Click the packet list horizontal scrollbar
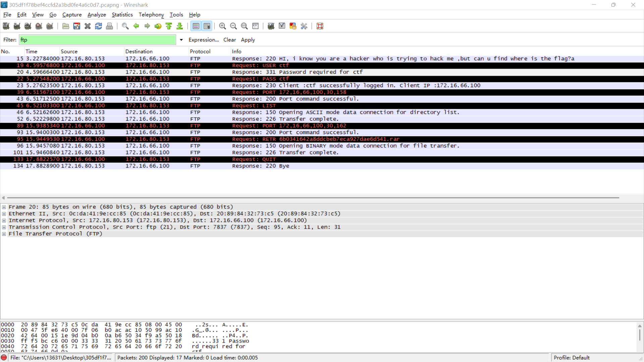The height and width of the screenshot is (362, 644). point(312,198)
